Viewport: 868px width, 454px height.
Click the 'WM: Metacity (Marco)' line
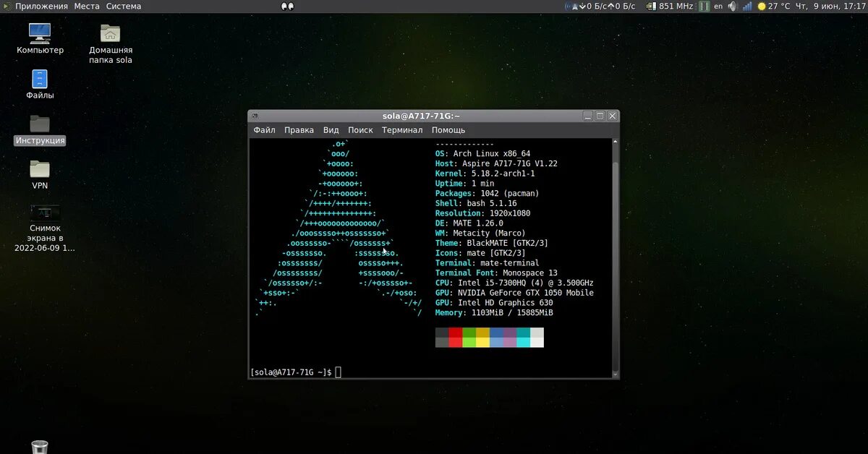[x=480, y=234]
